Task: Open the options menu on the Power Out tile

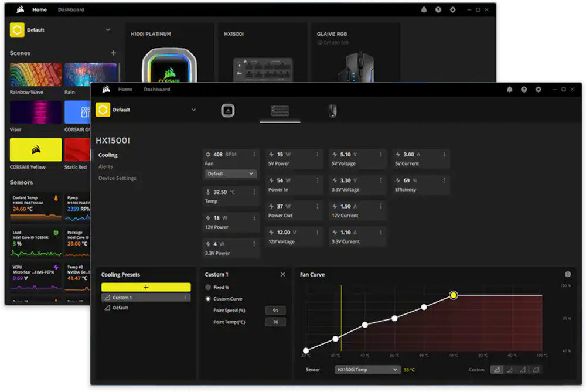Action: click(317, 206)
